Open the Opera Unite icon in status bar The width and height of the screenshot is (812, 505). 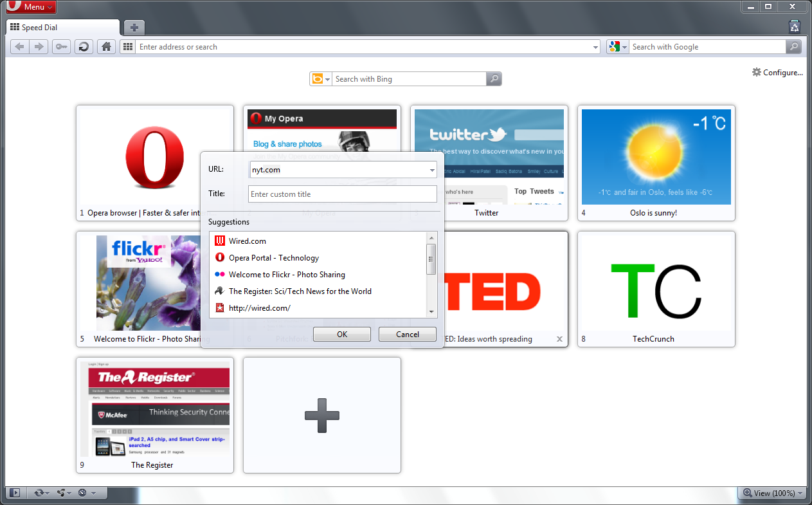point(64,493)
